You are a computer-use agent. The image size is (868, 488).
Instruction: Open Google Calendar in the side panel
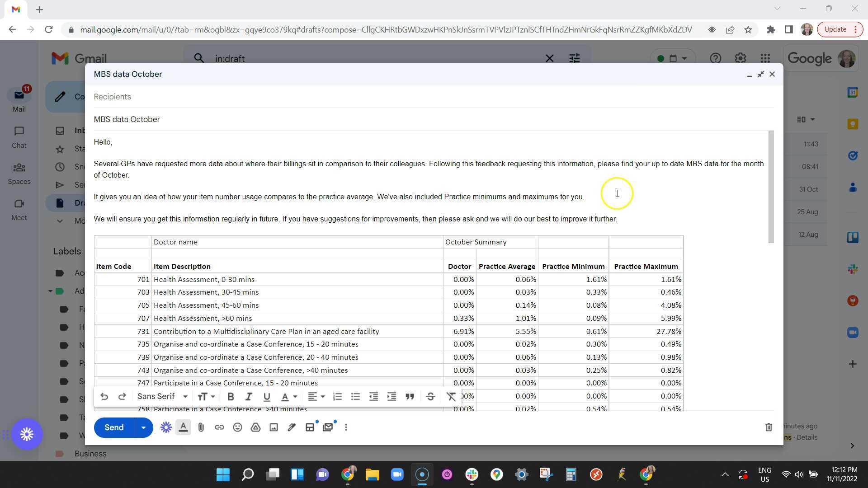pyautogui.click(x=853, y=92)
